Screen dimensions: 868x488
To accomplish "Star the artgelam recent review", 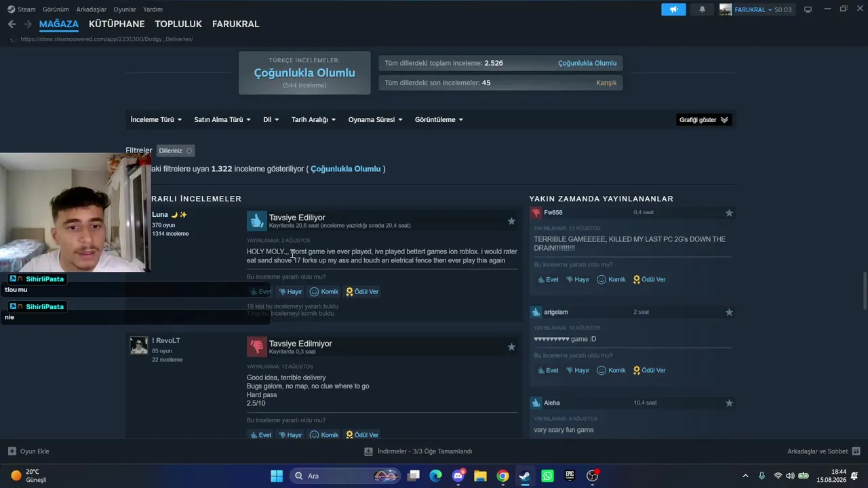I will click(729, 312).
